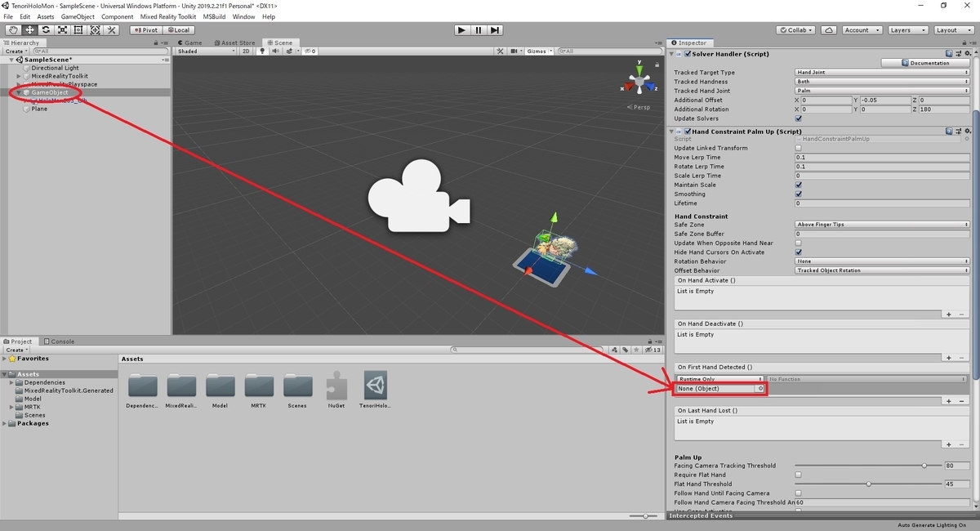Select the Rect transform tool
980x531 pixels.
pos(78,30)
